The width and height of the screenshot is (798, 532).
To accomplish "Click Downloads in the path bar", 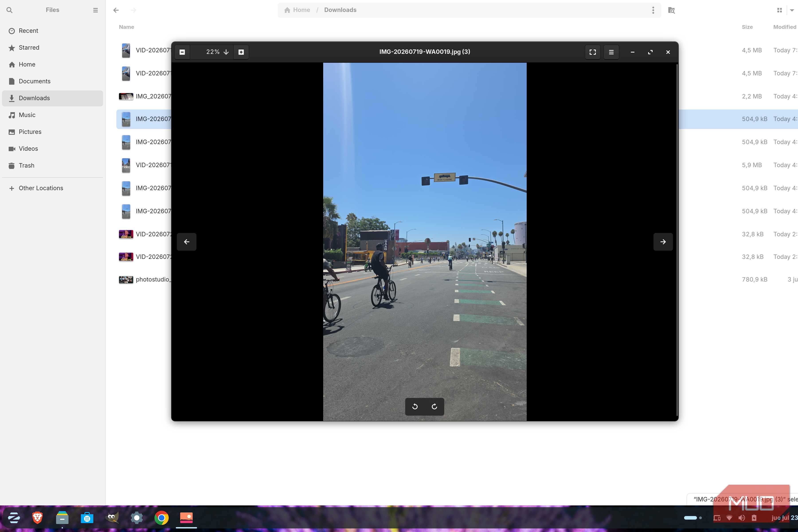I will [340, 10].
